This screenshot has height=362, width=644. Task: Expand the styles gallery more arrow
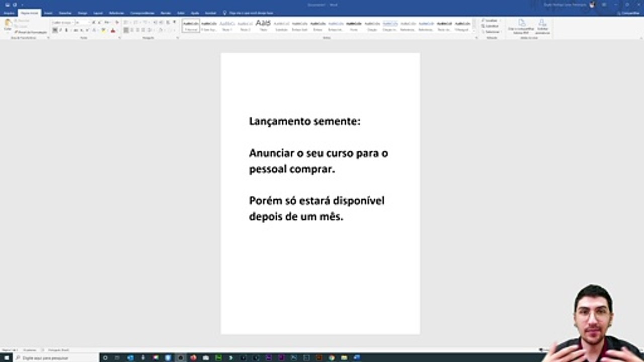(474, 31)
